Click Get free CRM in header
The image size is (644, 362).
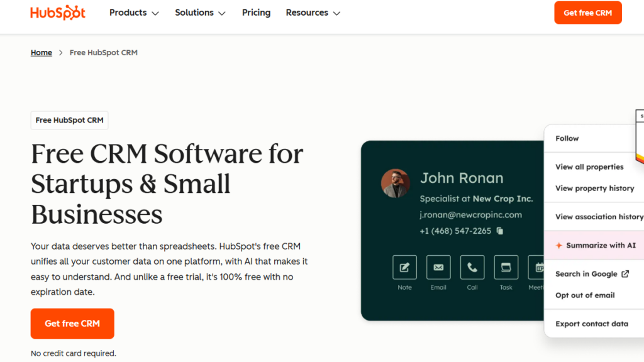tap(588, 13)
